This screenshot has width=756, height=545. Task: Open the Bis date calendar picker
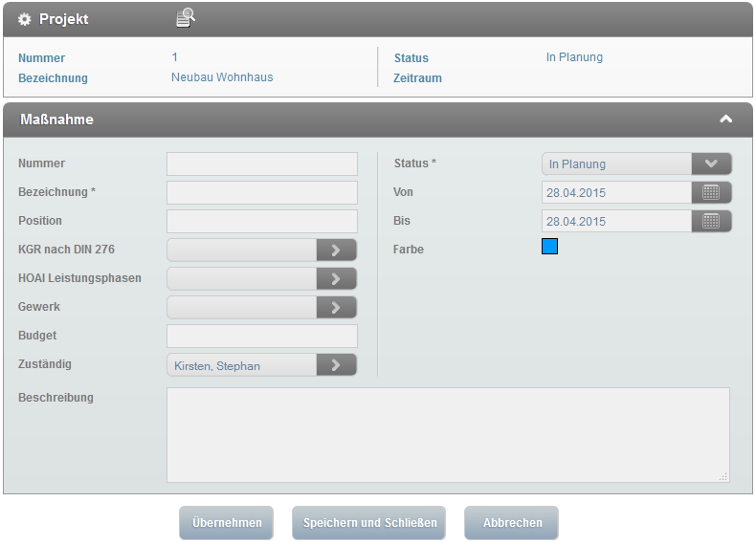click(711, 221)
